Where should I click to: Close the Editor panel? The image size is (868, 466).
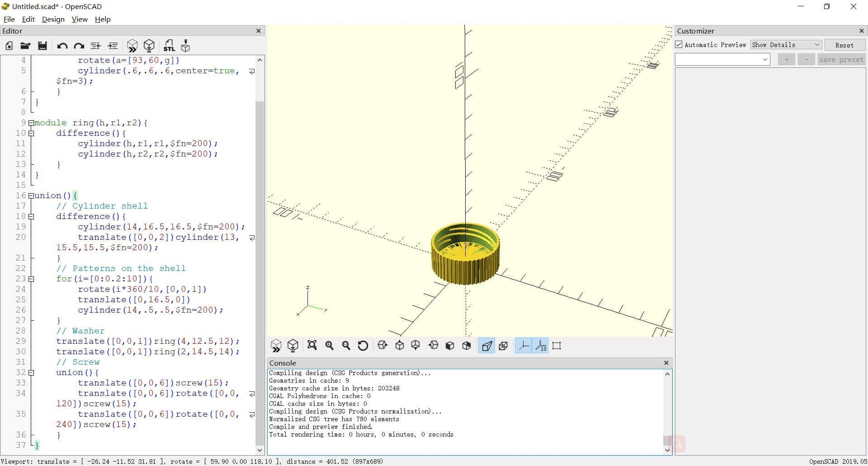click(259, 31)
